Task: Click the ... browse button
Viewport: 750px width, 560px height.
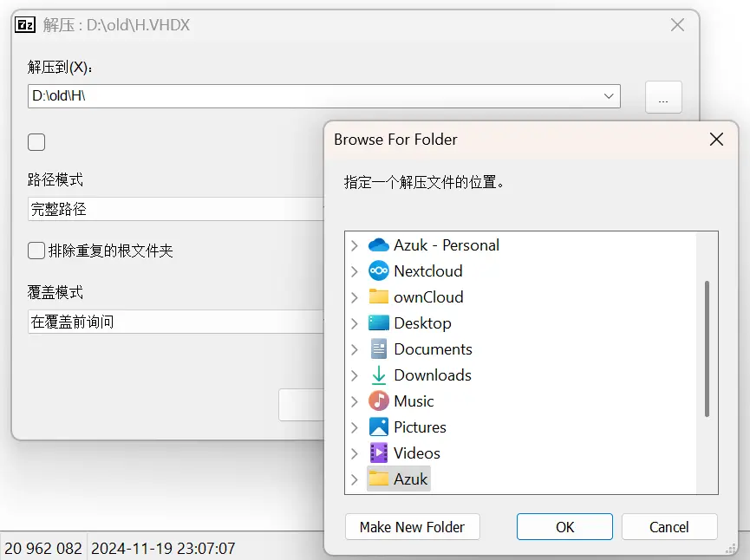Action: (663, 97)
